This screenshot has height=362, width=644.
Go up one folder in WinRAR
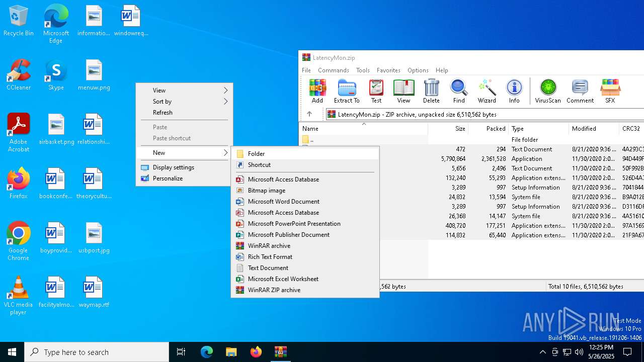click(x=309, y=114)
